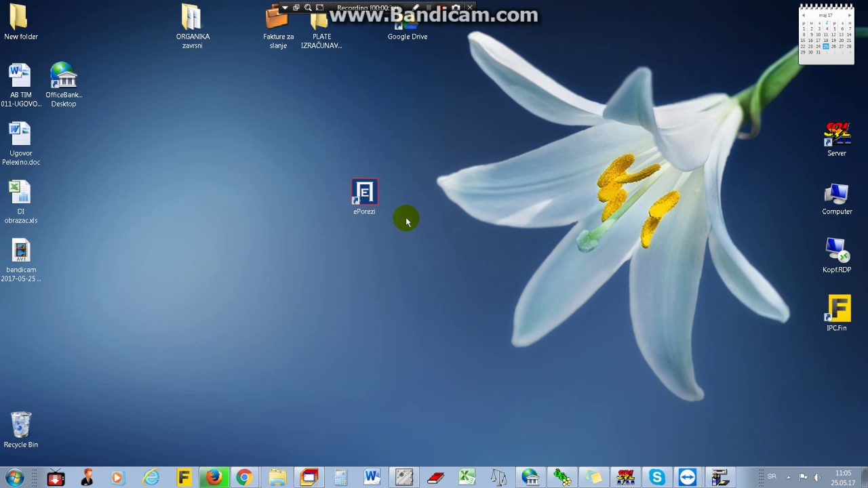Open the red book taskbar icon
Viewport: 868px width, 488px height.
(x=435, y=477)
